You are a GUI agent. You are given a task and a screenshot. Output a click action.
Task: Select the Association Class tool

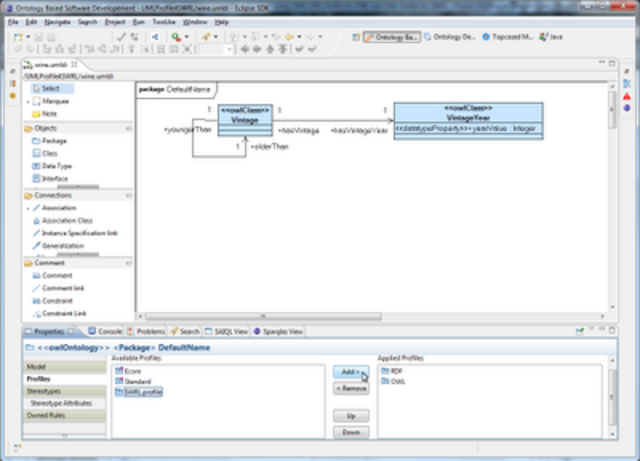pyautogui.click(x=63, y=220)
